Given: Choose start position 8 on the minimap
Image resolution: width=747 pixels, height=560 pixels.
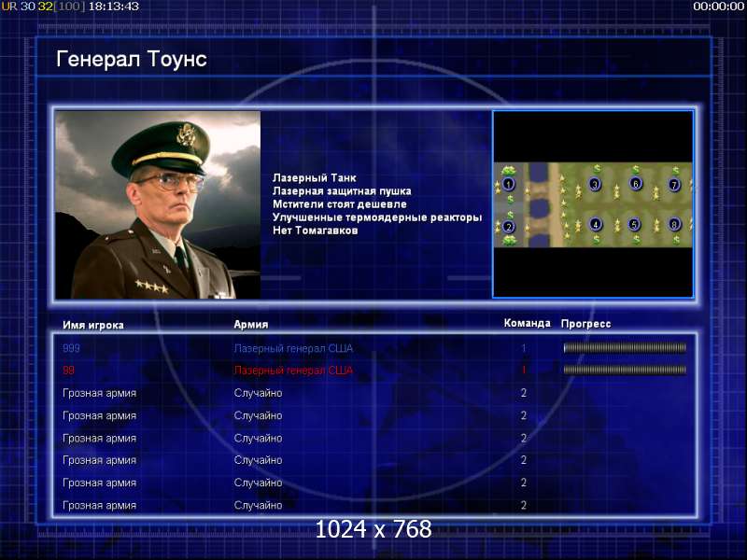Looking at the screenshot, I should tap(673, 224).
